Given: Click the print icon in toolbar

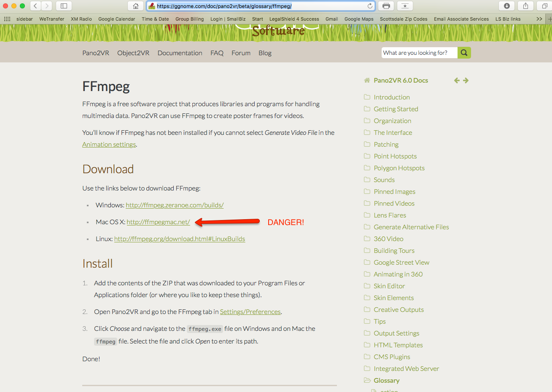Looking at the screenshot, I should 386,6.
